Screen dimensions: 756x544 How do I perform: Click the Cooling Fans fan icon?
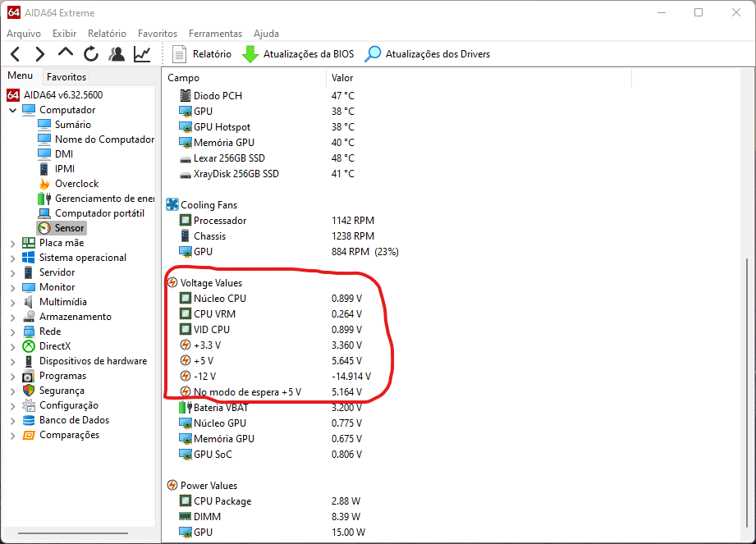[x=172, y=204]
